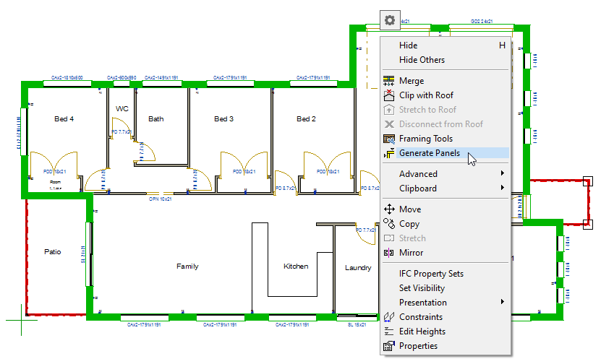Click the Clip with Roof icon
Image resolution: width=614 pixels, height=364 pixels.
click(388, 95)
